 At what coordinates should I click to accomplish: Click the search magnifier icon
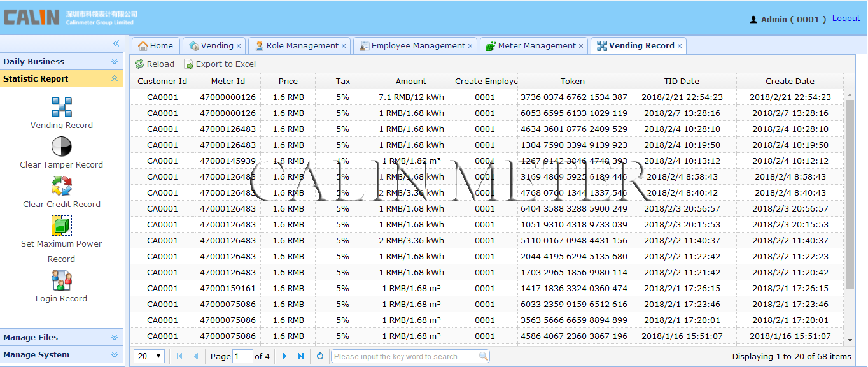(484, 356)
